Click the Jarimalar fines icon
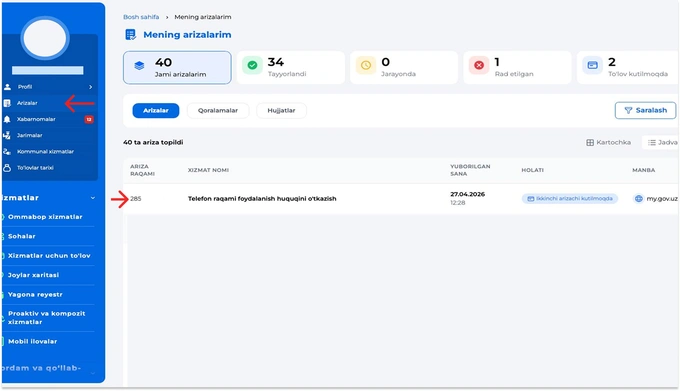The image size is (680, 391). pyautogui.click(x=7, y=135)
